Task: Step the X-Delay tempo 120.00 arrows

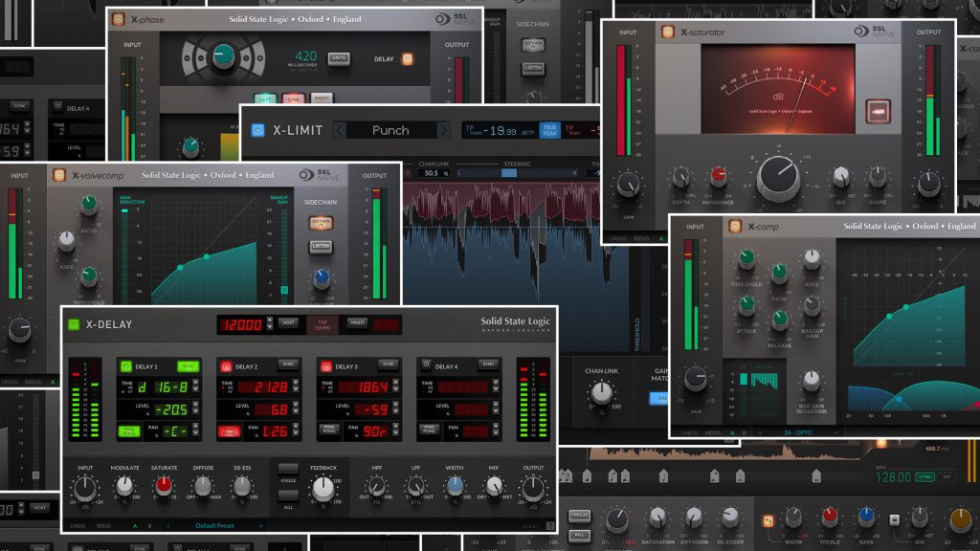Action: (x=270, y=323)
